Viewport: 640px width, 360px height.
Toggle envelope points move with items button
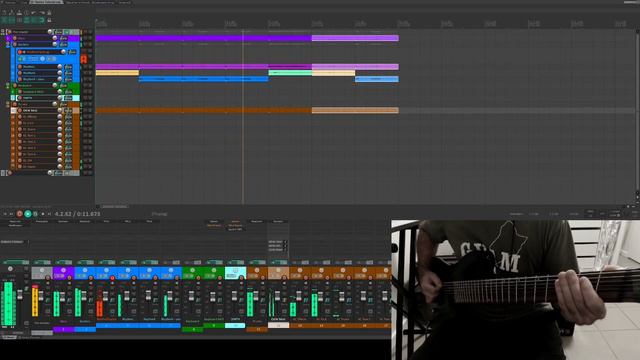pyautogui.click(x=27, y=20)
